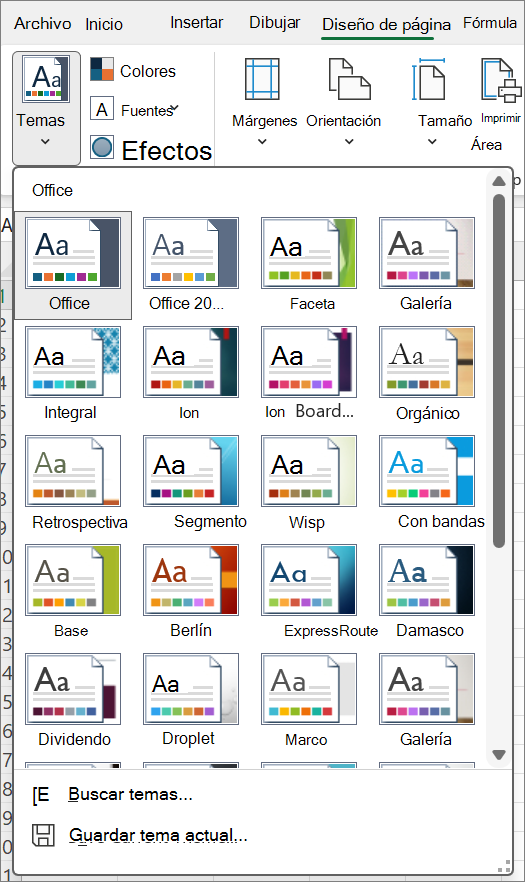This screenshot has width=525, height=882.
Task: Switch to the Inicio tab
Action: point(104,24)
